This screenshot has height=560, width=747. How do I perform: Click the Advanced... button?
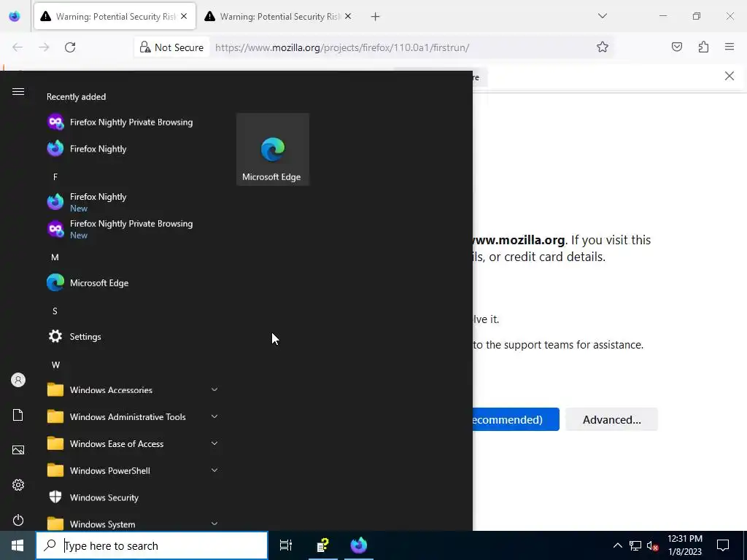click(612, 419)
